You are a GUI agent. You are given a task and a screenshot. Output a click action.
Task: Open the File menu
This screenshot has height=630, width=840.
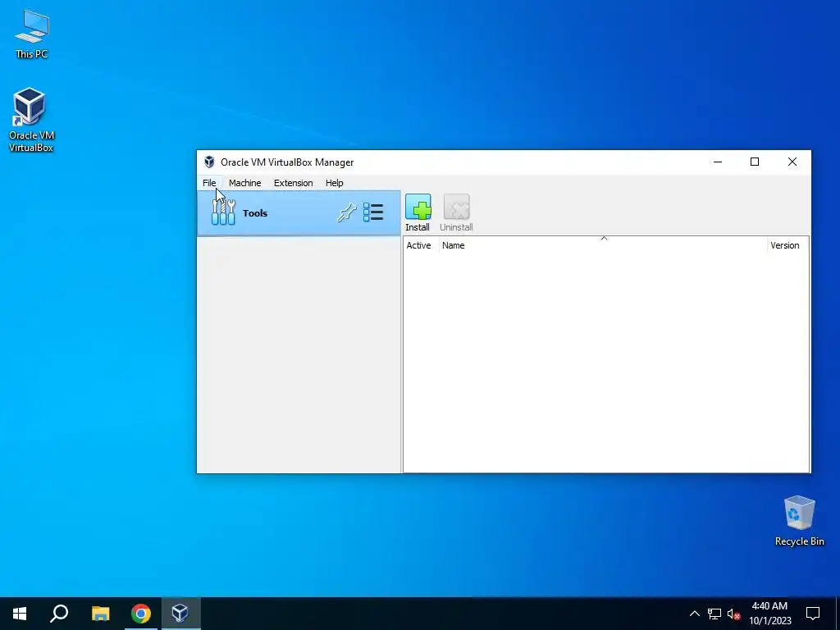point(209,183)
